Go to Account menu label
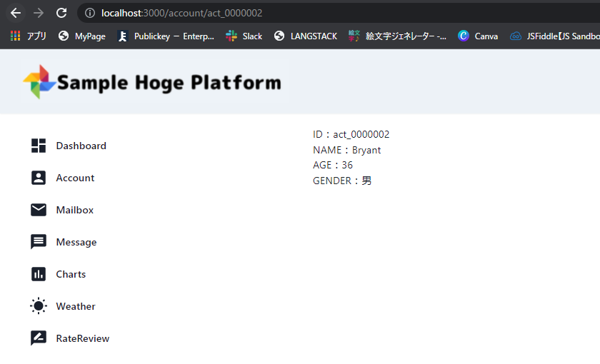This screenshot has width=600, height=364. click(75, 178)
